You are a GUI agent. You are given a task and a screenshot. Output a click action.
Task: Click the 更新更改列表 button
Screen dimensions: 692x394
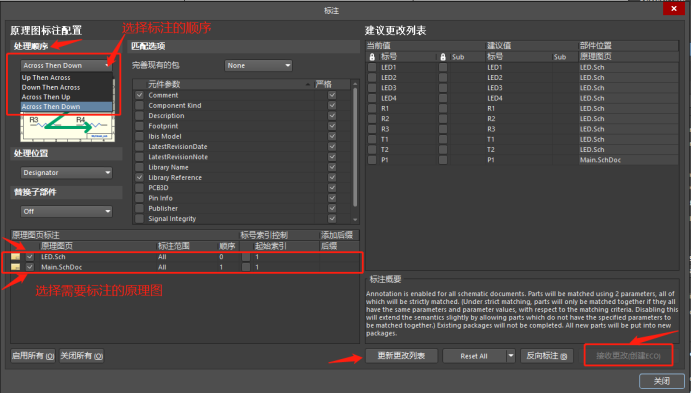(402, 356)
